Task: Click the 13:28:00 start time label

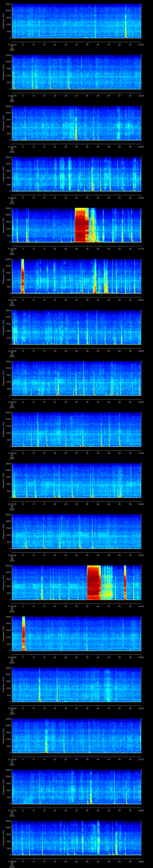Action: point(12,351)
